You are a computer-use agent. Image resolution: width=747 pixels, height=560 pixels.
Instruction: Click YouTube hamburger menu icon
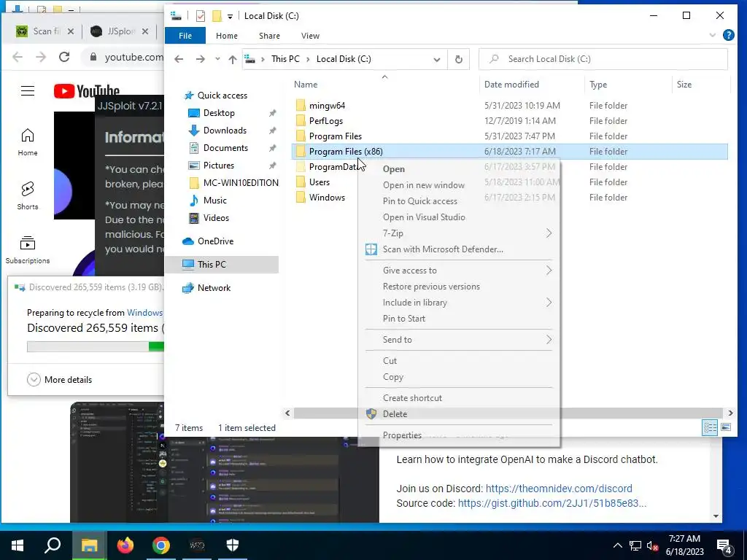pyautogui.click(x=28, y=90)
